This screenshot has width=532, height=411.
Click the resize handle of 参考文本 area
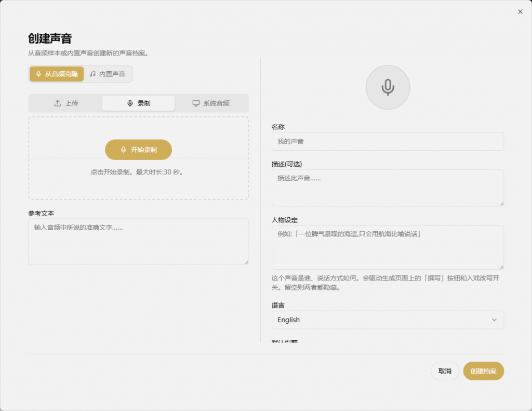click(x=246, y=262)
